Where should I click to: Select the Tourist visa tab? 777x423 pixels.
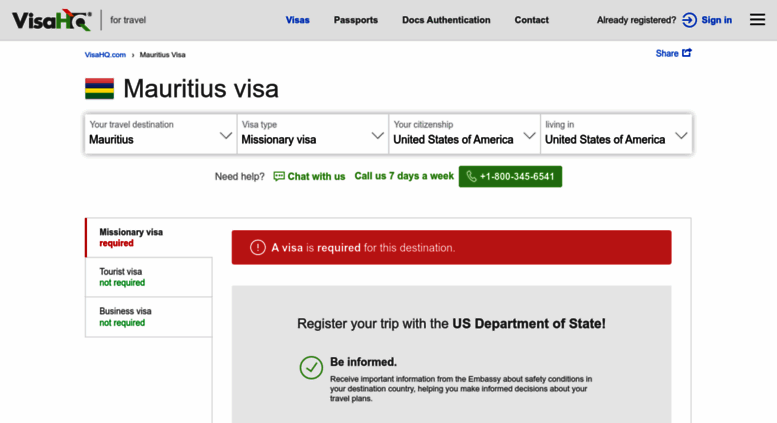click(x=148, y=277)
